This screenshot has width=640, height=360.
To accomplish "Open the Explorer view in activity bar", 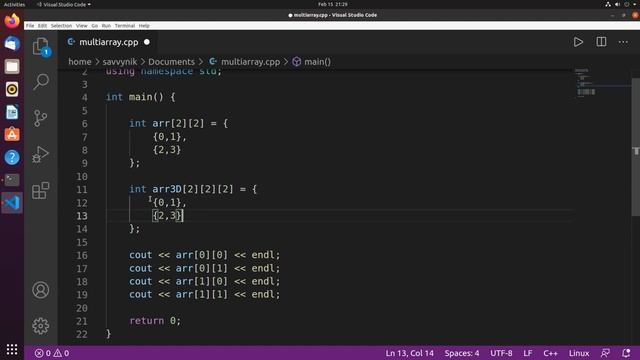I will pos(41,46).
